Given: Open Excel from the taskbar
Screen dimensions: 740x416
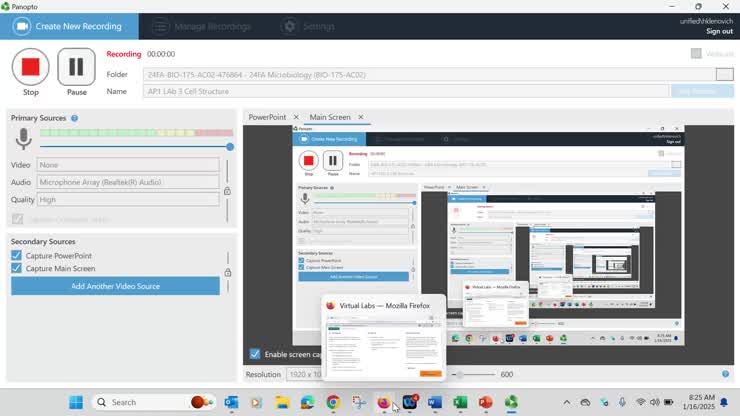Looking at the screenshot, I should [x=460, y=402].
